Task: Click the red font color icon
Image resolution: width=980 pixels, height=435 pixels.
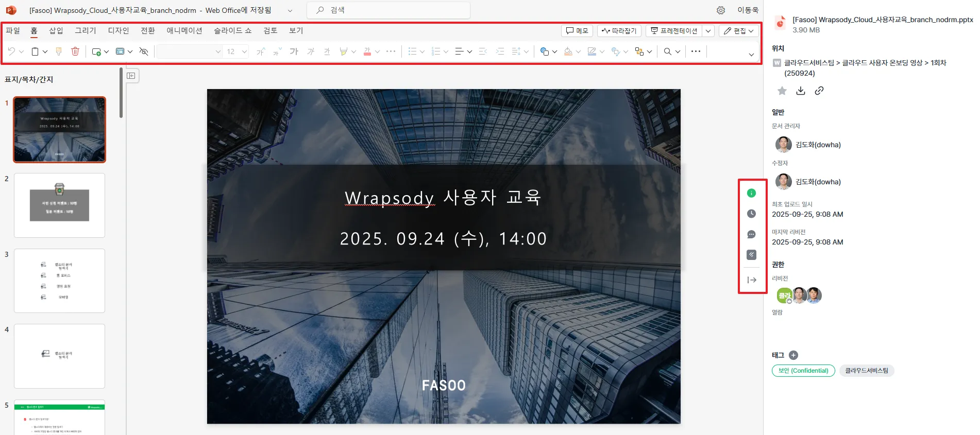Action: 367,51
